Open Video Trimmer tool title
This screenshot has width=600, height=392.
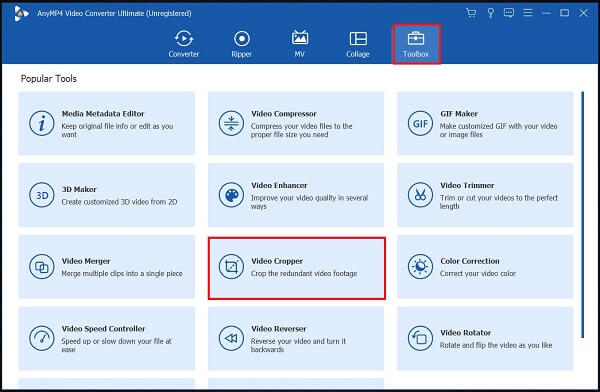(x=467, y=185)
